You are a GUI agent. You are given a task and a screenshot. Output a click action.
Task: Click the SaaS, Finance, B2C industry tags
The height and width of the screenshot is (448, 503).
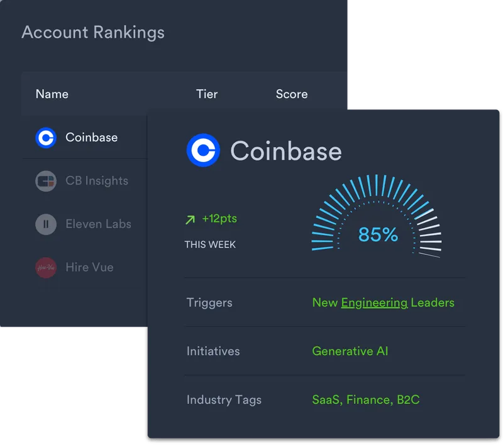(366, 400)
